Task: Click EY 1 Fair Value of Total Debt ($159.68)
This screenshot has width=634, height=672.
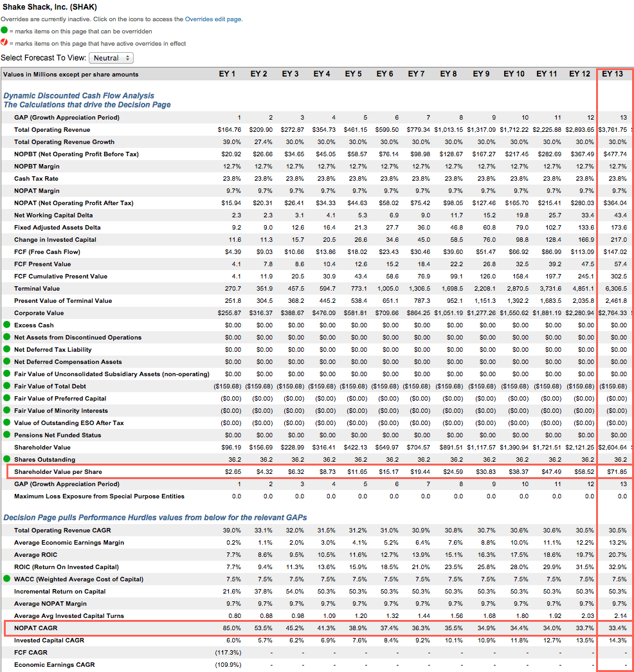Action: 228,386
